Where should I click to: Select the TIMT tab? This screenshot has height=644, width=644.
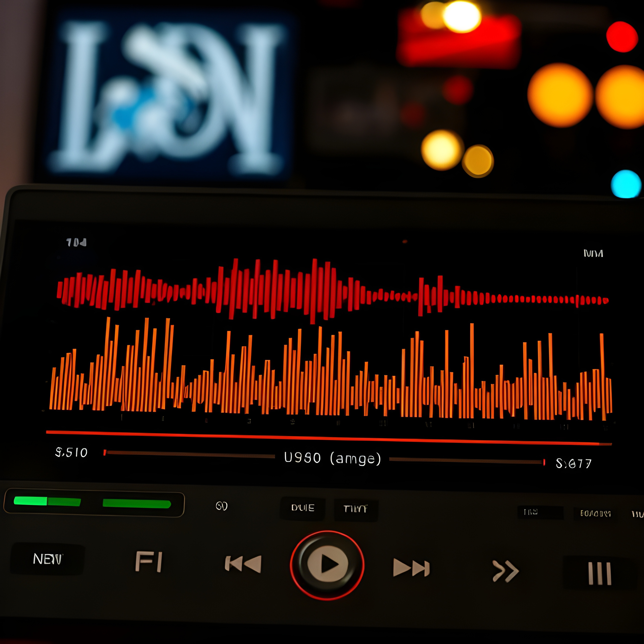click(x=356, y=509)
